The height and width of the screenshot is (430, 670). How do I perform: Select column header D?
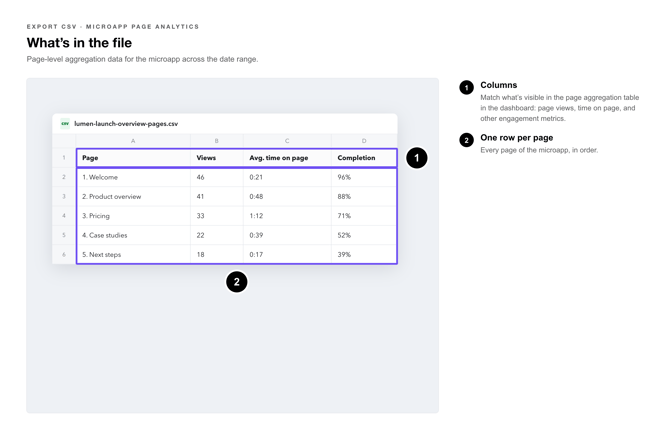pos(364,141)
